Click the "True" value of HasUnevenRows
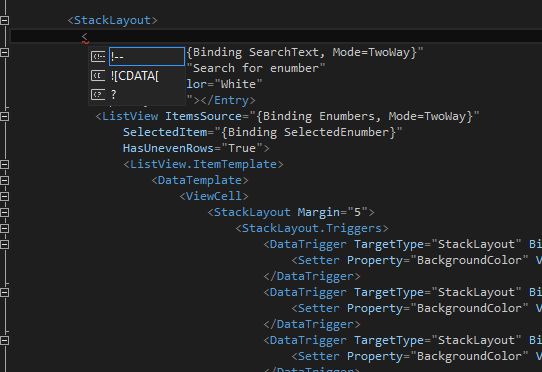The height and width of the screenshot is (372, 542). pos(242,148)
